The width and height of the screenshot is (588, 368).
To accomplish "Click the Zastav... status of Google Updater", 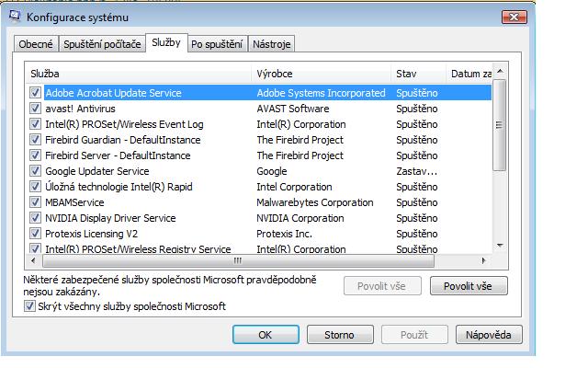I will (416, 171).
